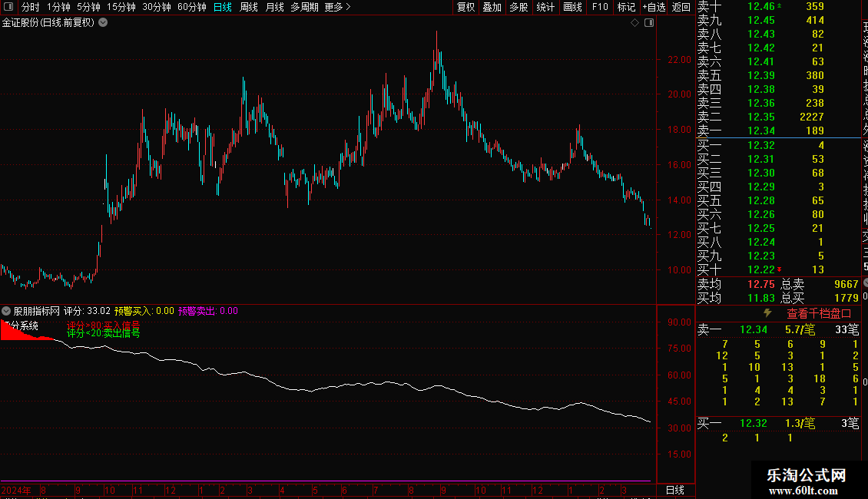Open 多周期 multi-period view

304,7
